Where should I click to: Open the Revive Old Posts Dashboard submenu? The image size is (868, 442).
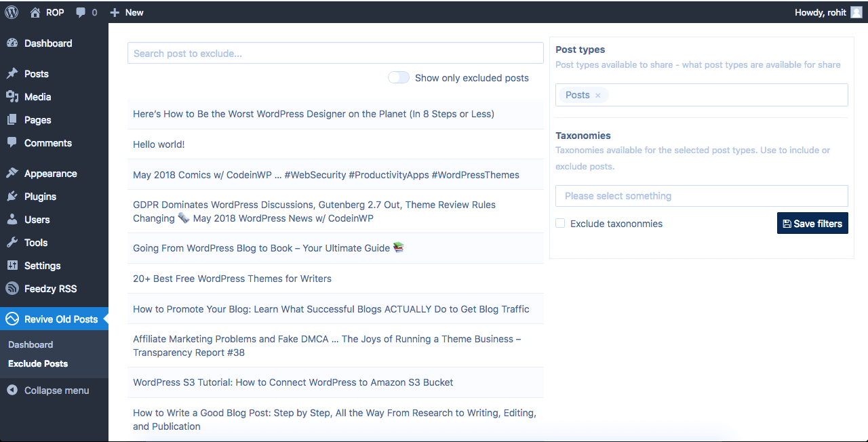[31, 344]
